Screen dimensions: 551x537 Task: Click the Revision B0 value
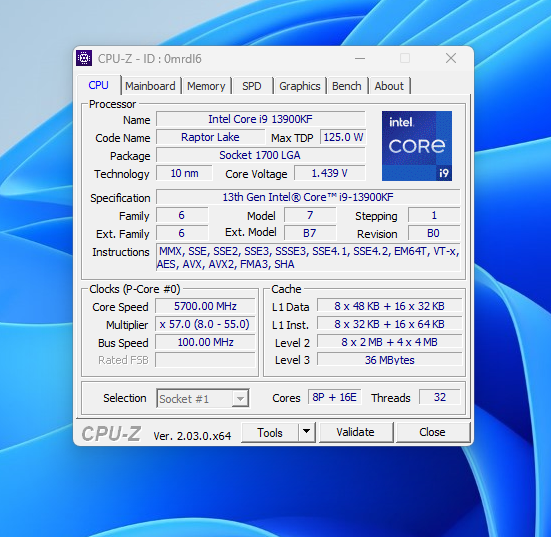coord(434,233)
